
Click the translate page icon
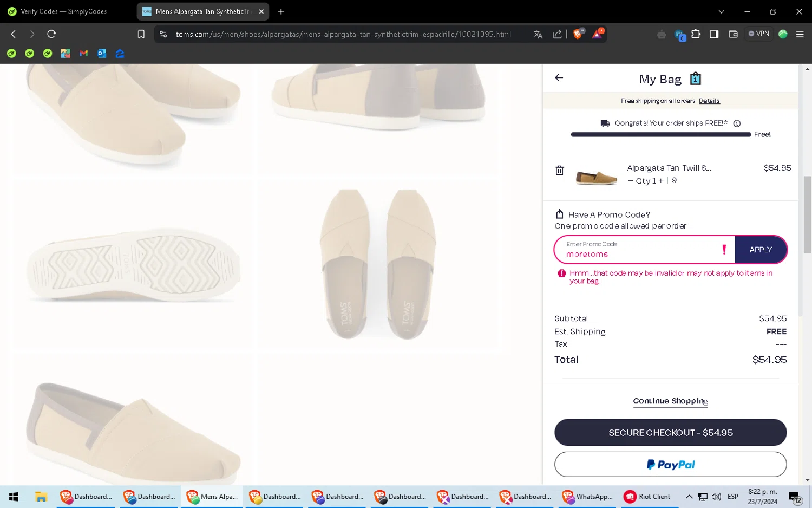pos(538,34)
